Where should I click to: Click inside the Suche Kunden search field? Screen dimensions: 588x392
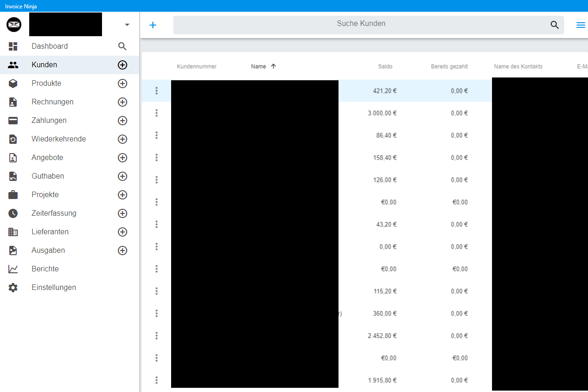tap(361, 23)
